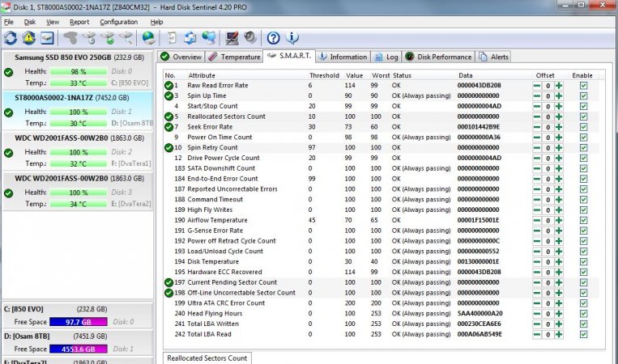Click green check icon beside Off-Line Uncorrectable Sector Count

(x=168, y=293)
